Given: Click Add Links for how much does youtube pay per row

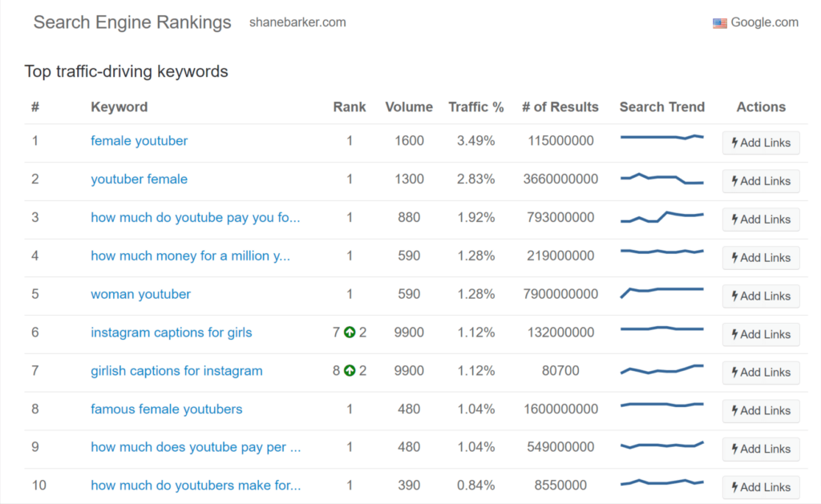Looking at the screenshot, I should pos(761,449).
